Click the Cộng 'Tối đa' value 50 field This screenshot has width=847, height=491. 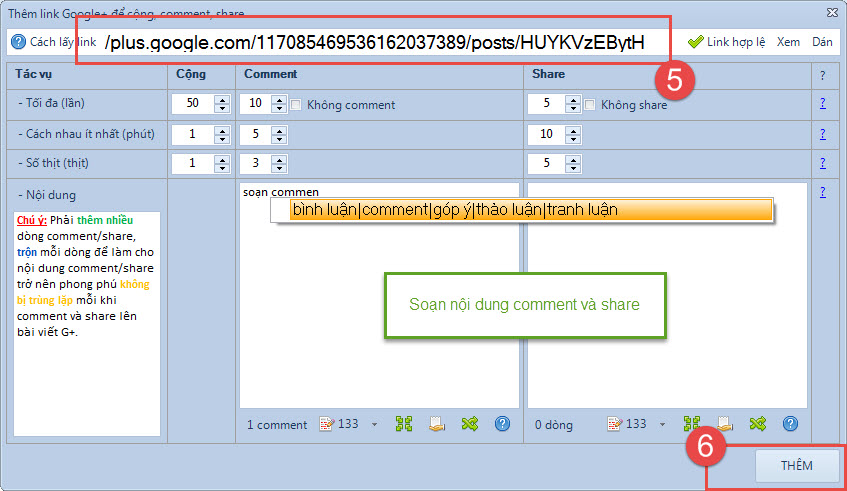pyautogui.click(x=193, y=104)
